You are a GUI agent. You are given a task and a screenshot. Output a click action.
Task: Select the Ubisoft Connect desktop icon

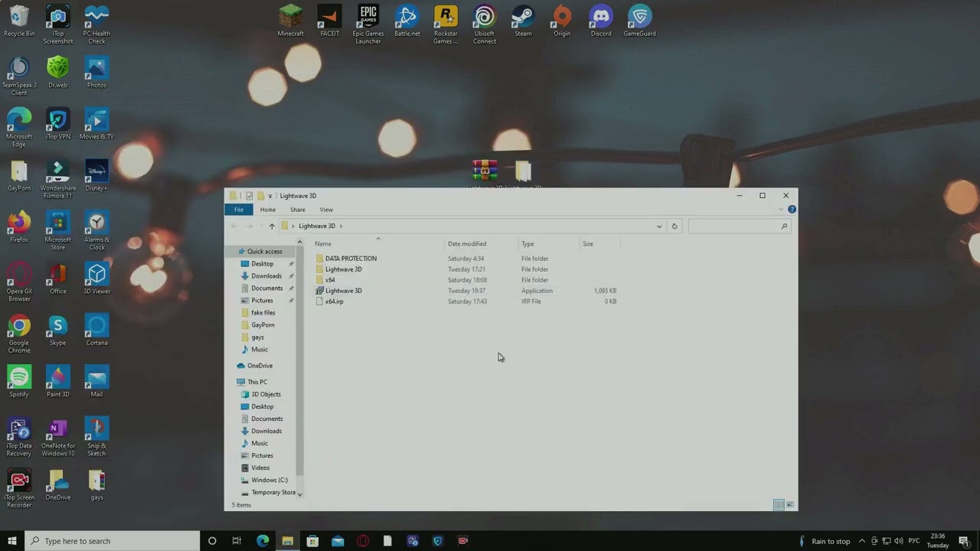(x=485, y=25)
